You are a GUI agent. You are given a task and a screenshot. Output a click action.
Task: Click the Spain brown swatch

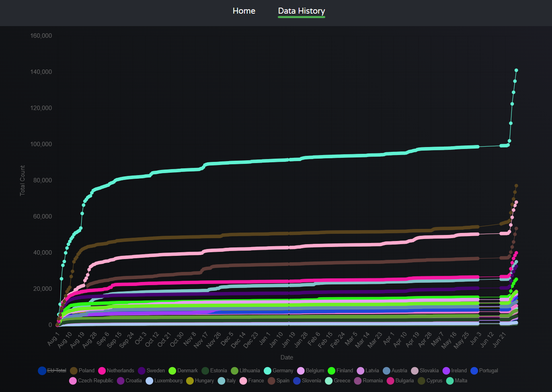coord(271,381)
